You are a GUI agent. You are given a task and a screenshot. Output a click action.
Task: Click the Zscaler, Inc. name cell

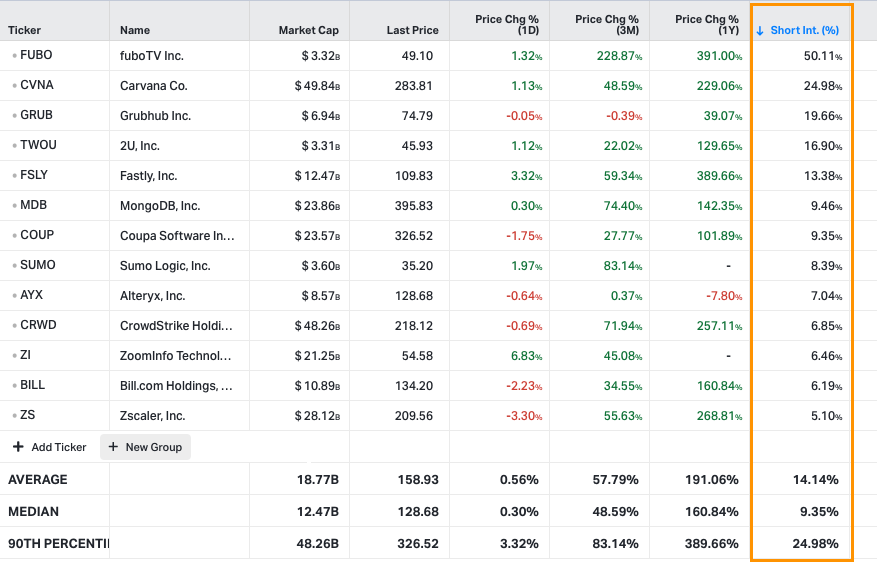[152, 416]
